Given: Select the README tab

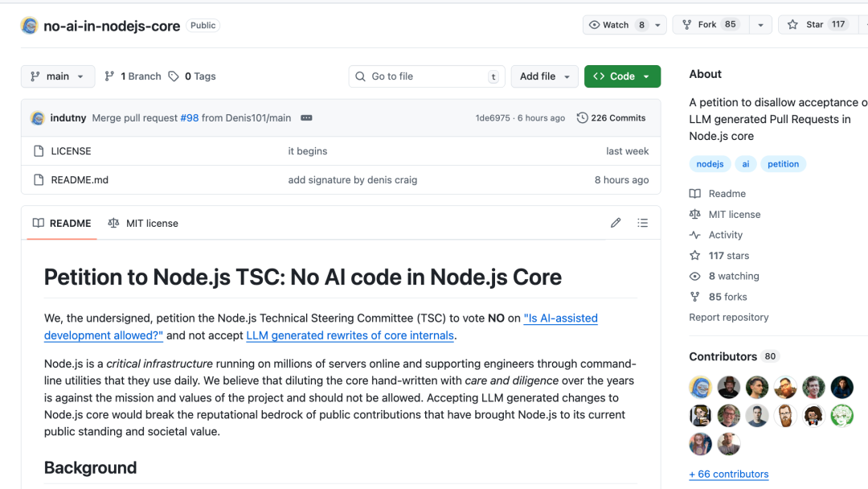Looking at the screenshot, I should click(62, 223).
